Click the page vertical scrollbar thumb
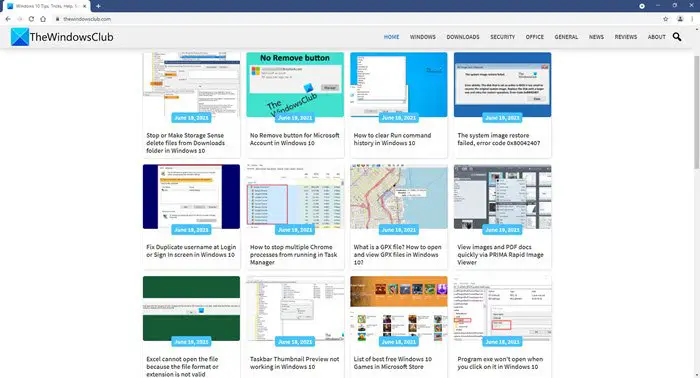 696,112
